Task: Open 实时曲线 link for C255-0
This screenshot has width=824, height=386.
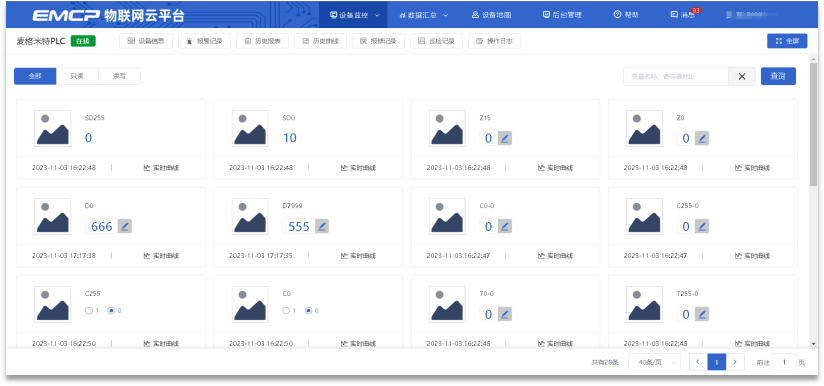Action: click(753, 256)
